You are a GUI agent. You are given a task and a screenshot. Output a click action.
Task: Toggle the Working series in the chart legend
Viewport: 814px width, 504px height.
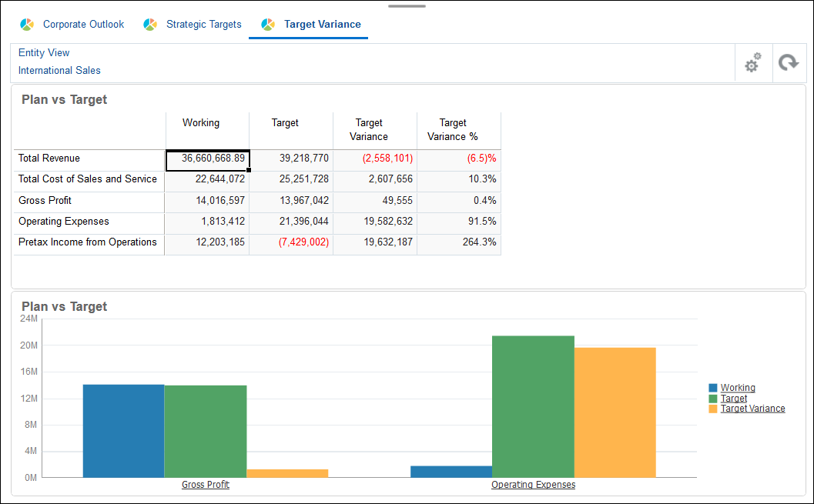pyautogui.click(x=736, y=387)
